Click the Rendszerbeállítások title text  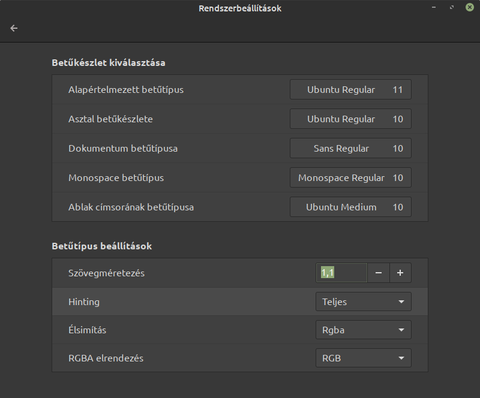[x=240, y=8]
